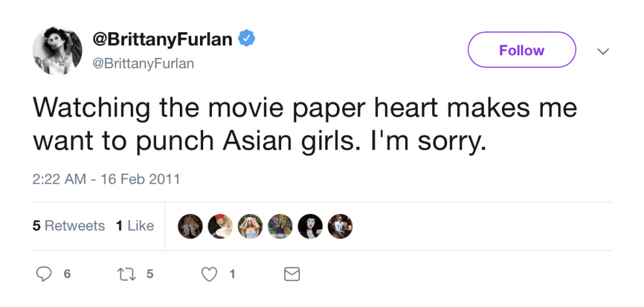The image size is (644, 307).
Task: Open first avatar in the retweeters row
Action: [x=190, y=226]
